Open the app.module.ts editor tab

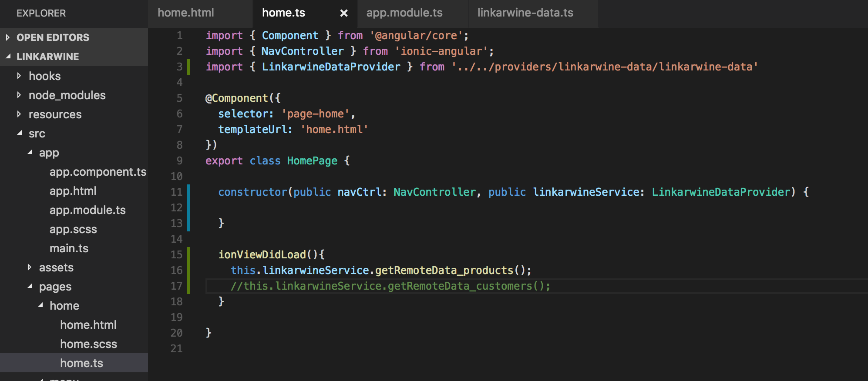pyautogui.click(x=404, y=13)
